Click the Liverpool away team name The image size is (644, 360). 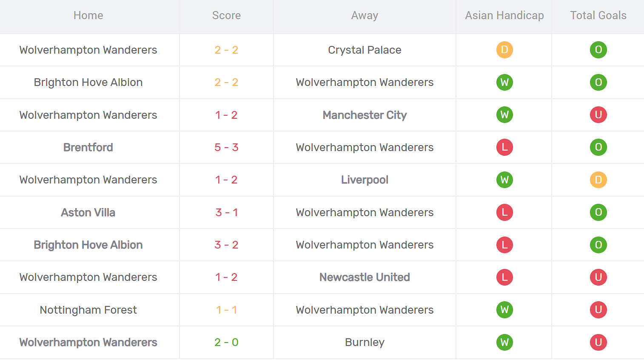[x=365, y=180]
